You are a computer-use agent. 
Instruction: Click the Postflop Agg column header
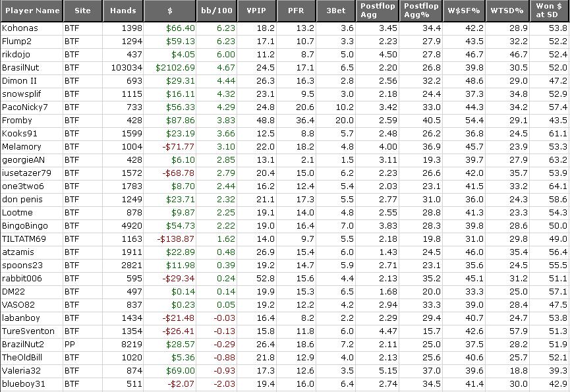tap(378, 11)
